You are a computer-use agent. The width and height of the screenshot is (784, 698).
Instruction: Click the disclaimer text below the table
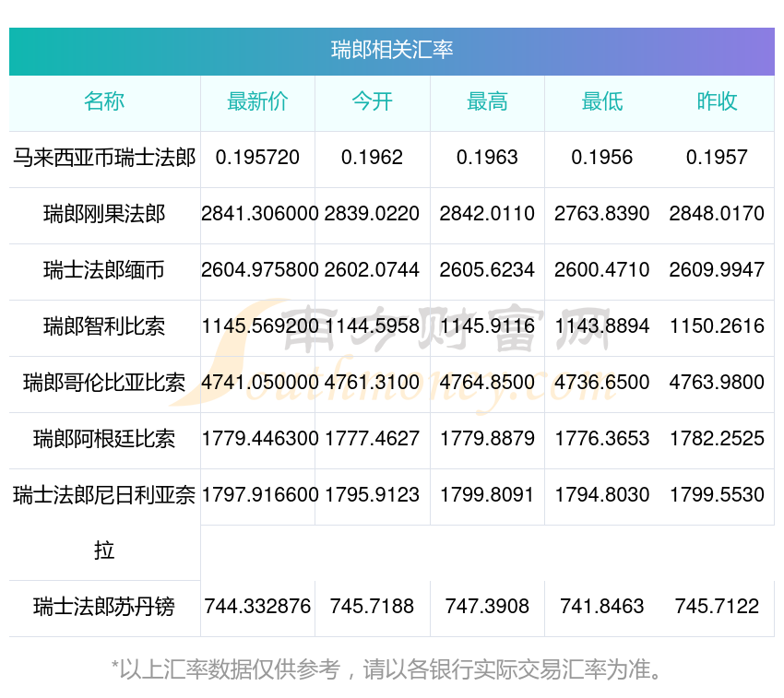pos(387,668)
